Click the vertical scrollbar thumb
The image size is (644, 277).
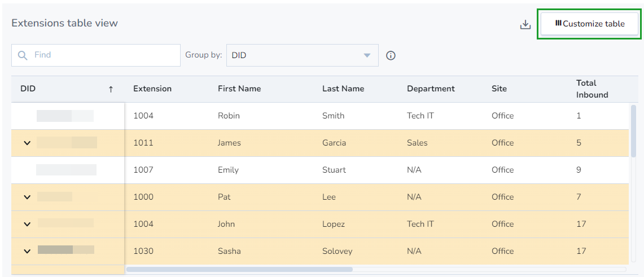pyautogui.click(x=633, y=130)
